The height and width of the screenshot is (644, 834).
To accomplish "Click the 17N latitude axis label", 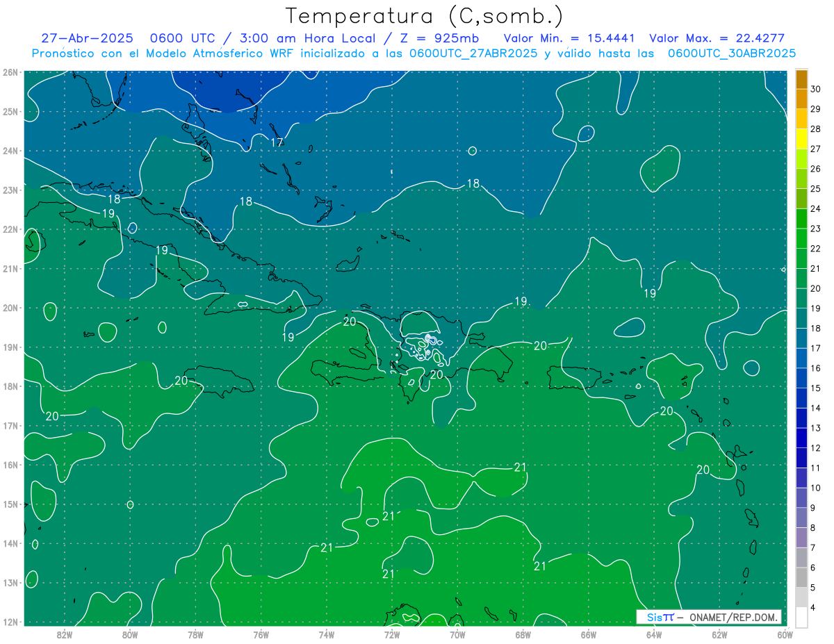I will (10, 425).
